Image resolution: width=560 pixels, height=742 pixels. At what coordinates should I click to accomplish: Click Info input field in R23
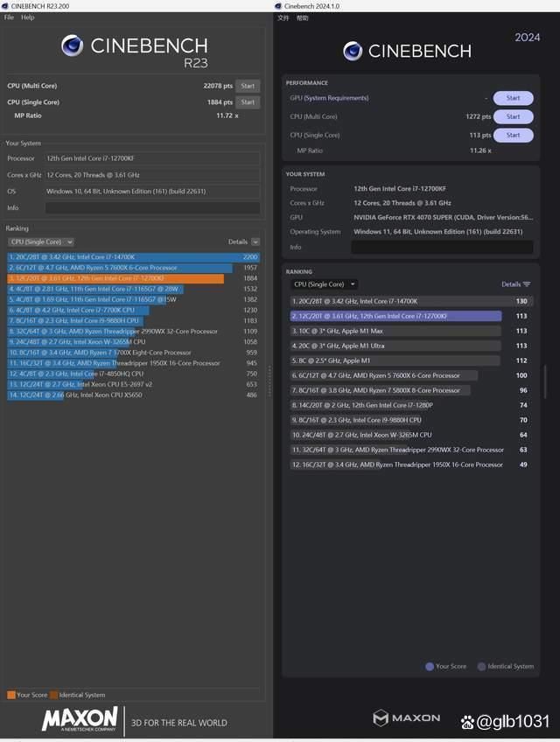(152, 207)
